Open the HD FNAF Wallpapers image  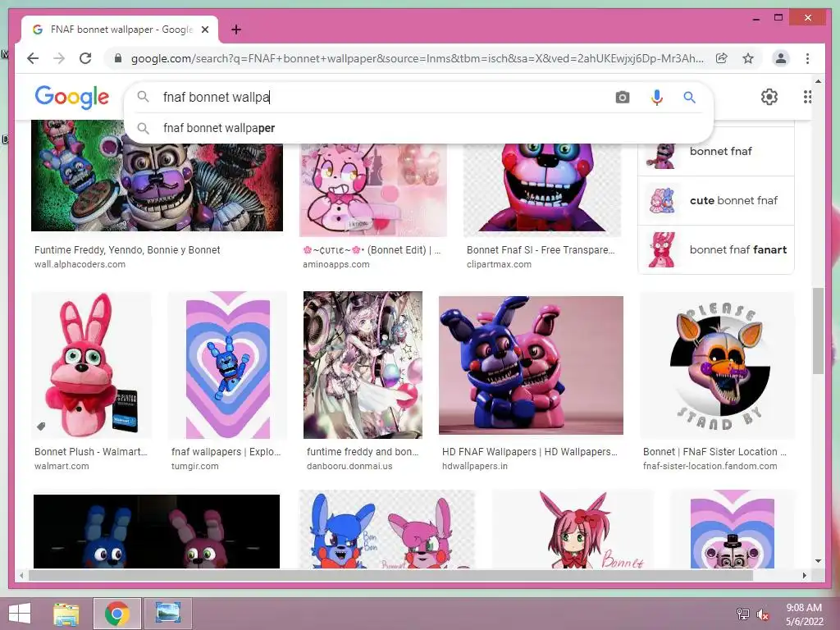coord(531,365)
